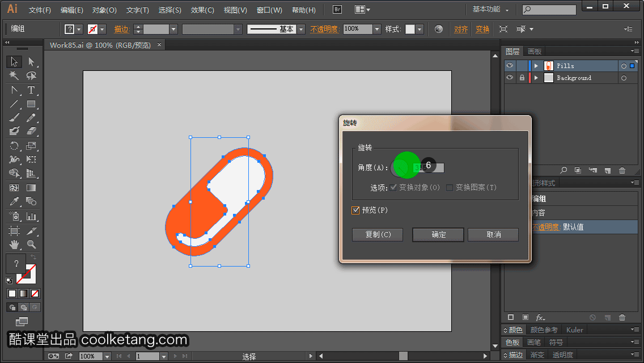
Task: Click the Copy button in Rotate dialog
Action: (378, 234)
